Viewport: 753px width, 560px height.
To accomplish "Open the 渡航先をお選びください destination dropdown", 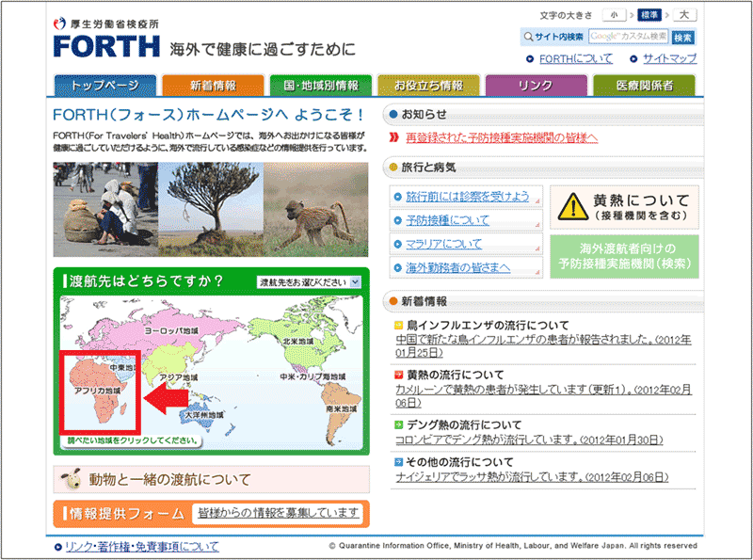I will pyautogui.click(x=310, y=281).
